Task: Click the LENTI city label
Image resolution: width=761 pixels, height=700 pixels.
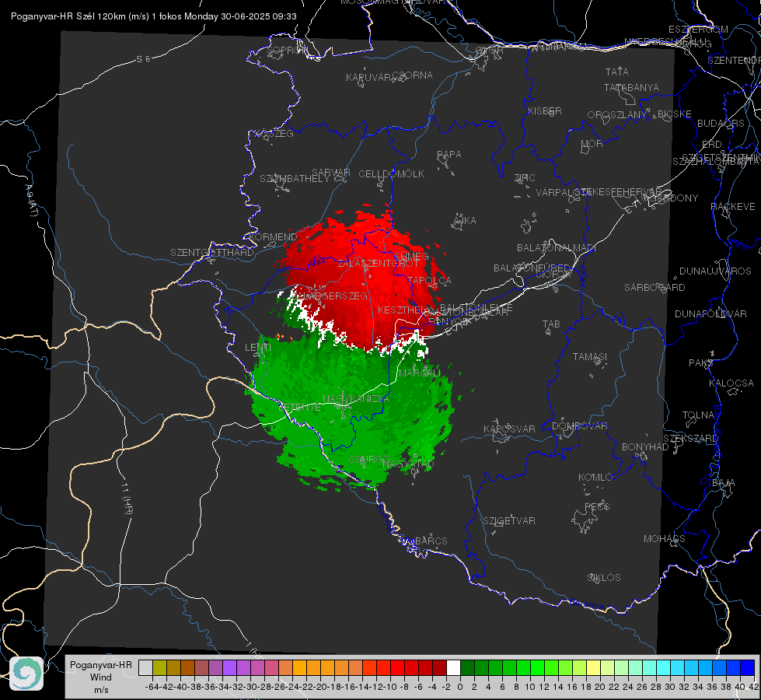Action: tap(258, 348)
